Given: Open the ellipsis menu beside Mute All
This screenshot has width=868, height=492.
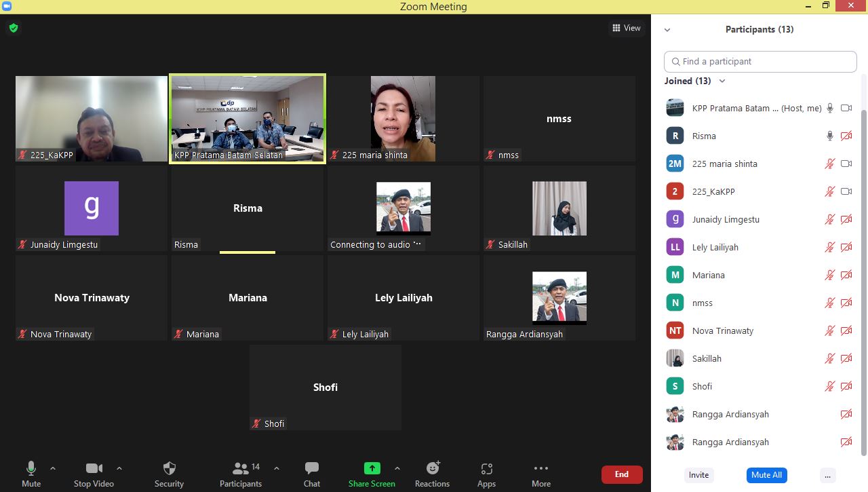Looking at the screenshot, I should [x=827, y=475].
